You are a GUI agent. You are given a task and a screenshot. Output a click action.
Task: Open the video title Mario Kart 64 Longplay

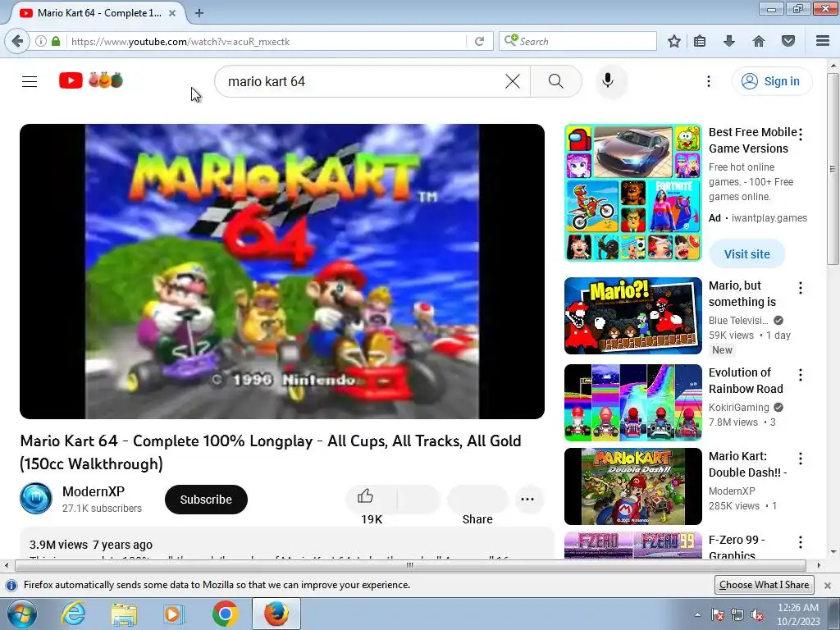[271, 452]
